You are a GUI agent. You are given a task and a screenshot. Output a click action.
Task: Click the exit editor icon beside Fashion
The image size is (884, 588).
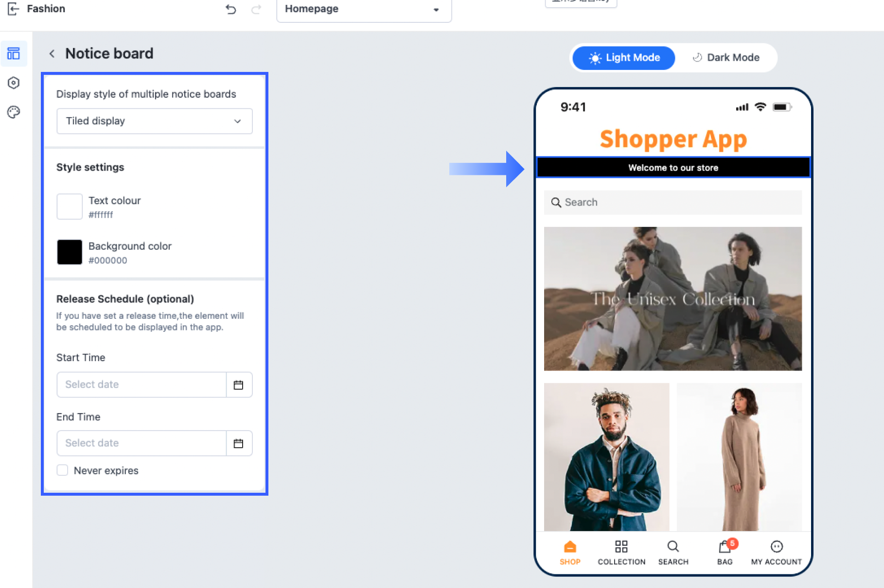13,9
